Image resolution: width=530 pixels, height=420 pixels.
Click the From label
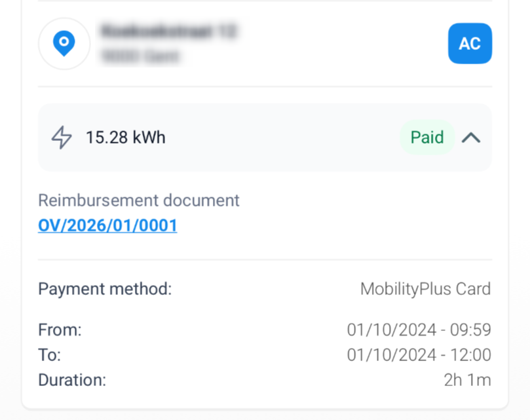pyautogui.click(x=60, y=330)
